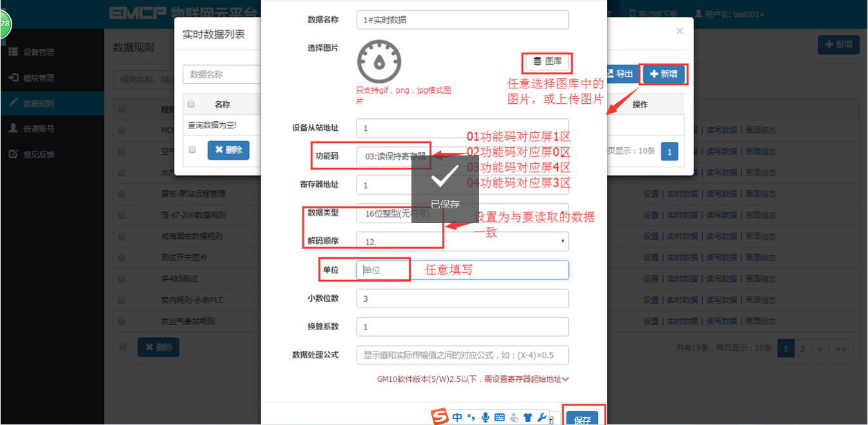The height and width of the screenshot is (425, 868).
Task: Check the 测试开关图片 row checkbox
Action: pyautogui.click(x=121, y=257)
